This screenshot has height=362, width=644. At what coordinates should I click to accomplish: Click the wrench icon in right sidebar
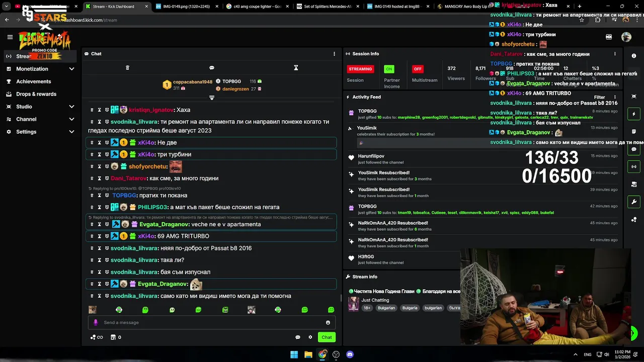(634, 202)
